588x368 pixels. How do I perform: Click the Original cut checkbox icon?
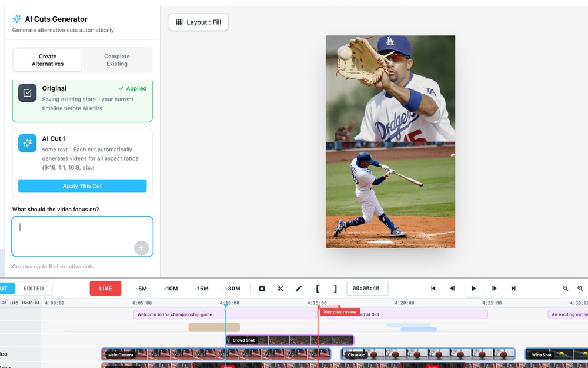click(x=28, y=93)
